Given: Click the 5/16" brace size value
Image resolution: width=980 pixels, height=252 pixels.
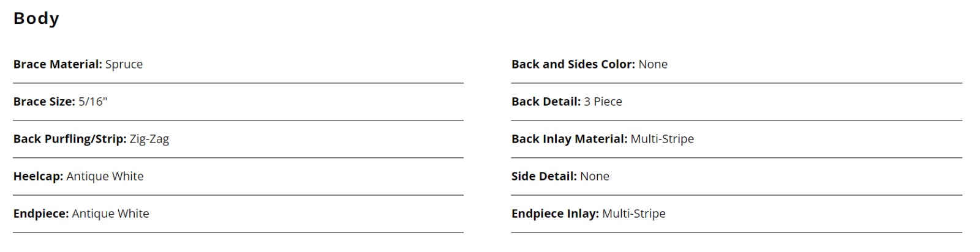Looking at the screenshot, I should click(92, 102).
